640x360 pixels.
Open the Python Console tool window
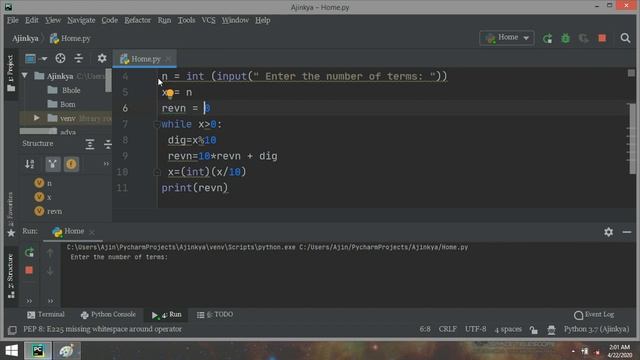pos(108,315)
